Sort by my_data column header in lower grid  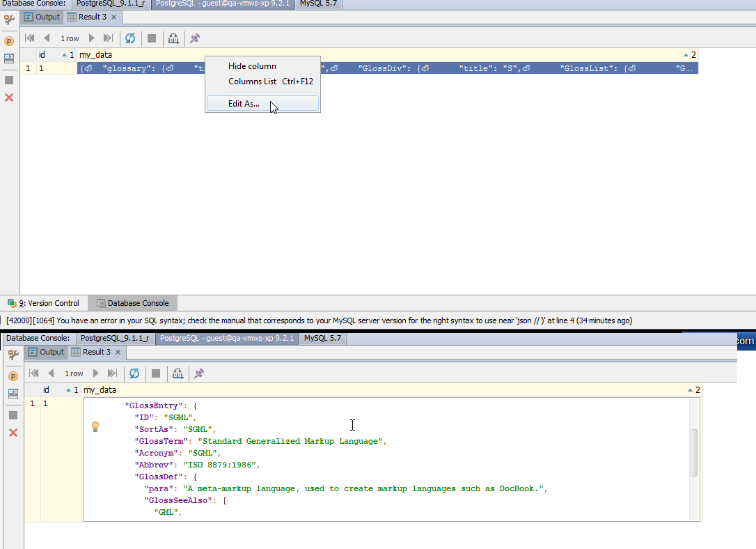(391, 389)
